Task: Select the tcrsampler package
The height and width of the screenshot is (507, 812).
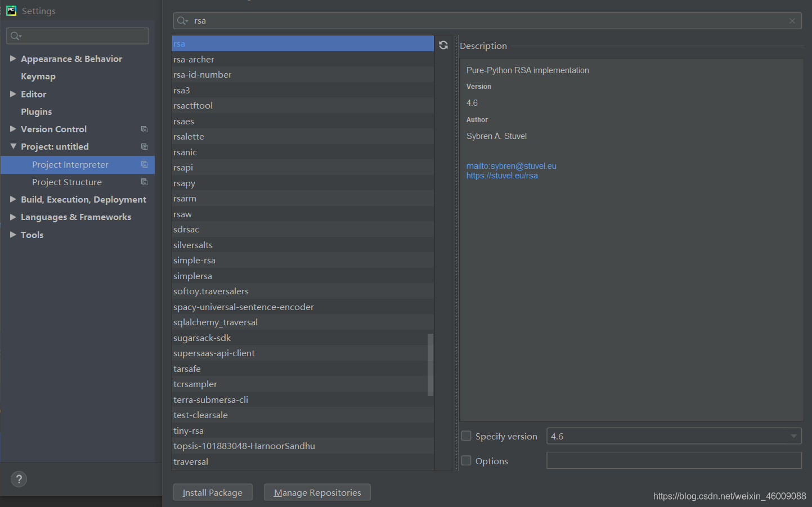Action: pyautogui.click(x=303, y=384)
